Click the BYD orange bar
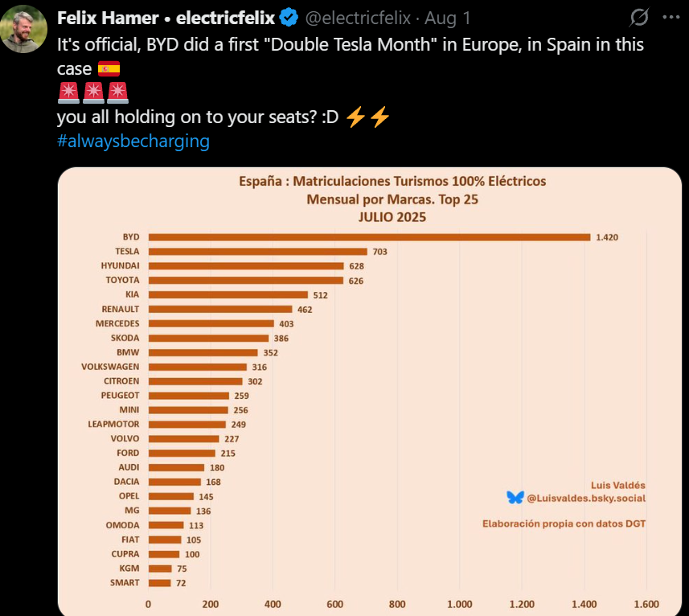 (x=369, y=237)
